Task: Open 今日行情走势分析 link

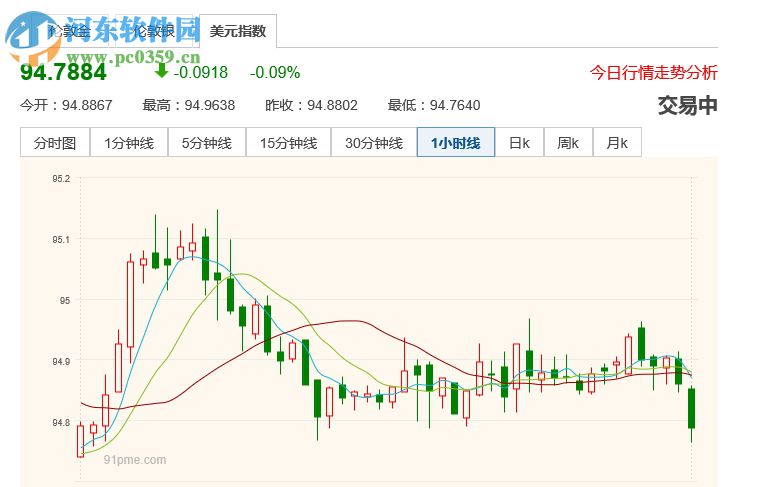Action: 653,73
